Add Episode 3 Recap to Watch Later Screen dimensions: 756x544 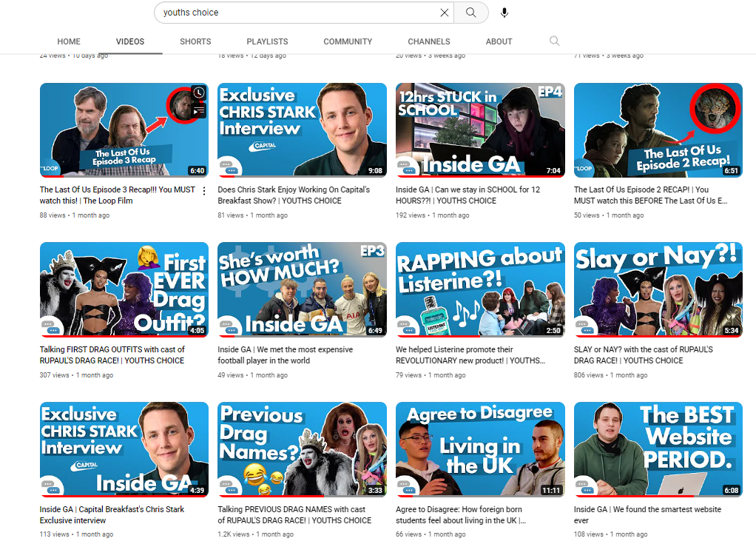point(198,93)
